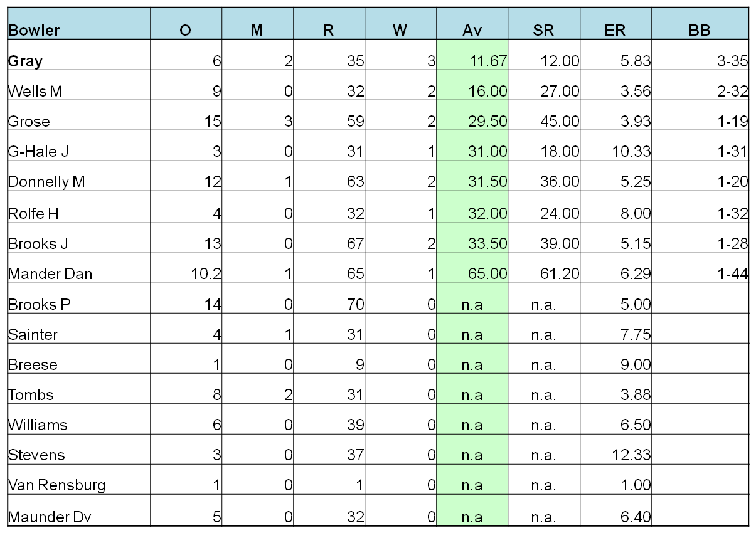This screenshot has width=756, height=533.
Task: Select Wells M average 16.00 cell
Action: 472,91
